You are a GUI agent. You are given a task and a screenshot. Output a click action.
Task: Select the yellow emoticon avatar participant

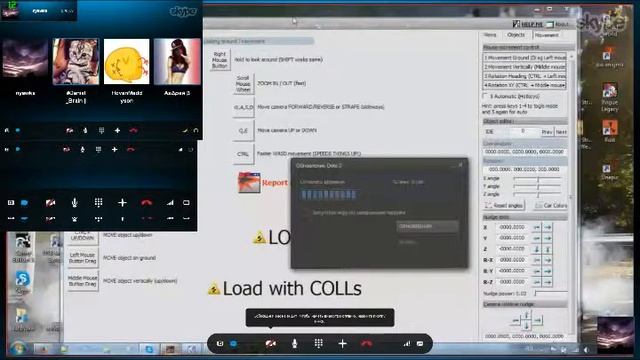coord(127,62)
